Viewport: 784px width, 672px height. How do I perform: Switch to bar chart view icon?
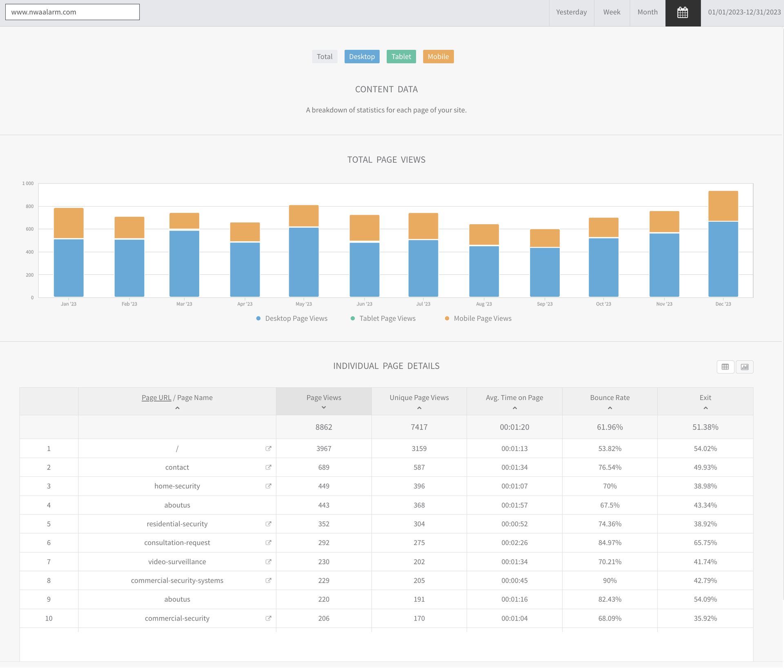click(x=744, y=367)
